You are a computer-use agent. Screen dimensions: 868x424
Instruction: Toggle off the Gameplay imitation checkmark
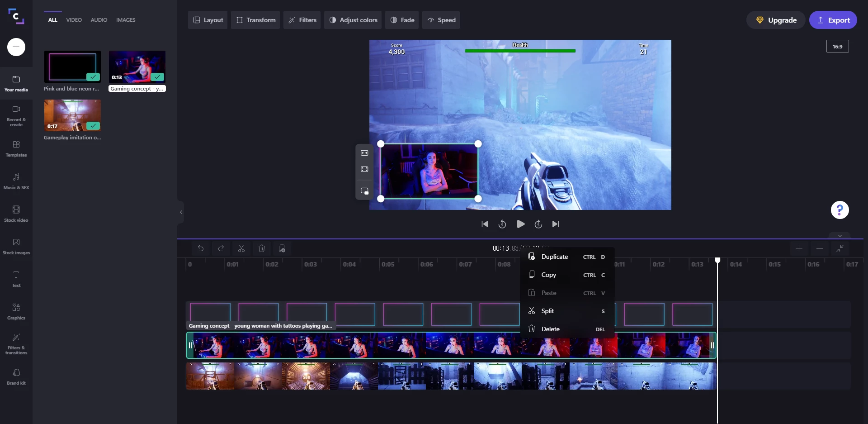click(93, 126)
